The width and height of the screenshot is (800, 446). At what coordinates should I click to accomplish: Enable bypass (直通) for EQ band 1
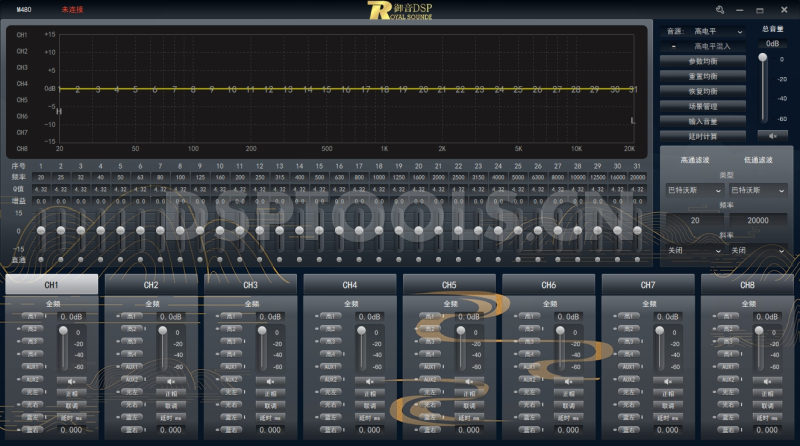coord(41,260)
